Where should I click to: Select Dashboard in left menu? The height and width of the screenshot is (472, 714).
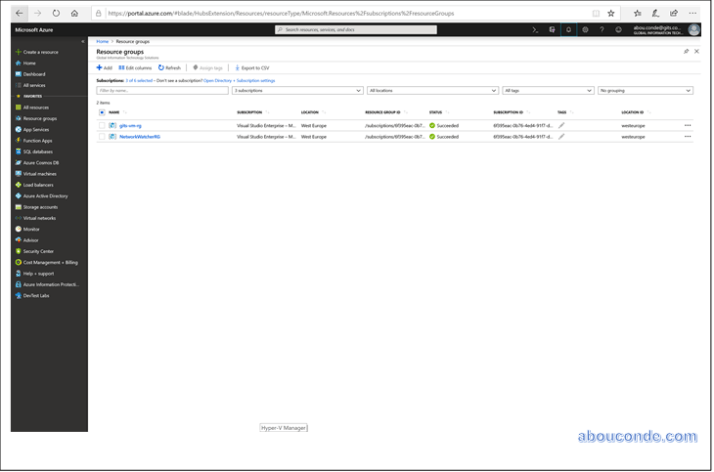34,74
